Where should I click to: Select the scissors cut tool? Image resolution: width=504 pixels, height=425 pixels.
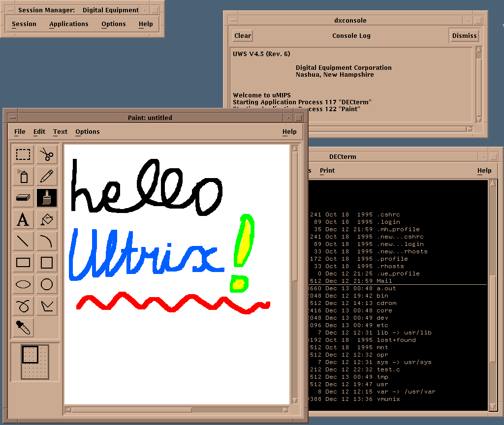47,154
